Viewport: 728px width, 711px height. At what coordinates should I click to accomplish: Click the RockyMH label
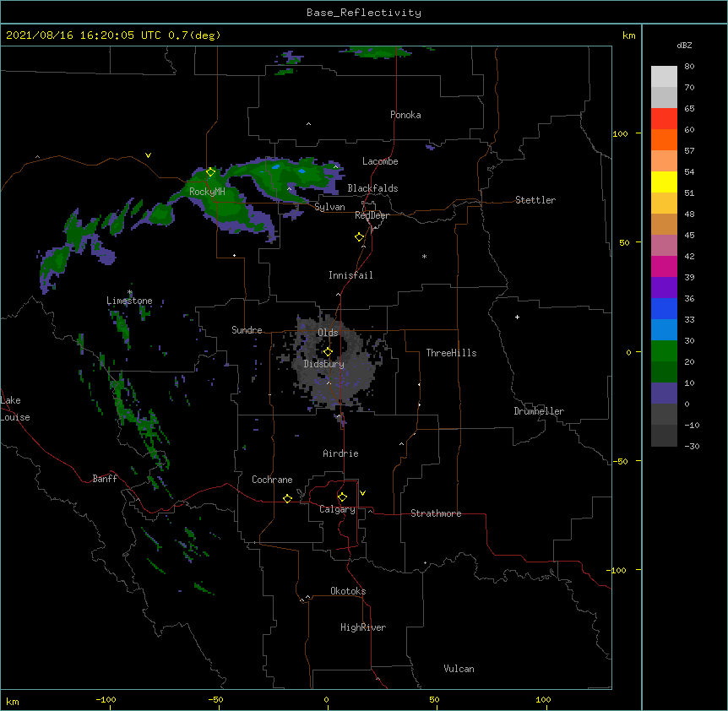click(207, 191)
